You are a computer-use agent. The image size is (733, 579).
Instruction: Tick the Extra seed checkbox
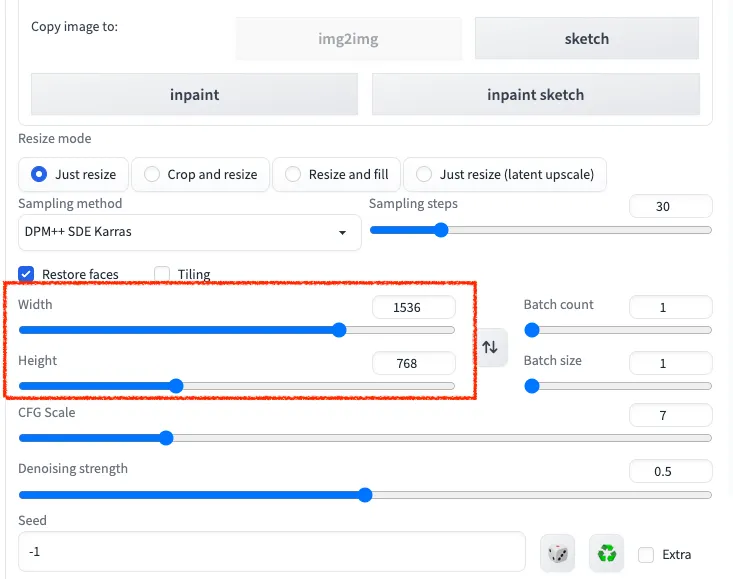[x=646, y=554]
